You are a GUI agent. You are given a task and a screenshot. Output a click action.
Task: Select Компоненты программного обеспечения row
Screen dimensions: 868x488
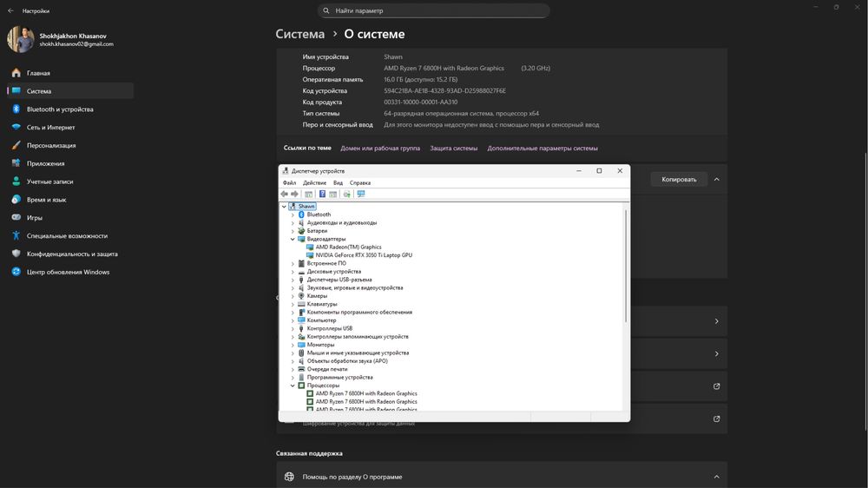point(359,313)
